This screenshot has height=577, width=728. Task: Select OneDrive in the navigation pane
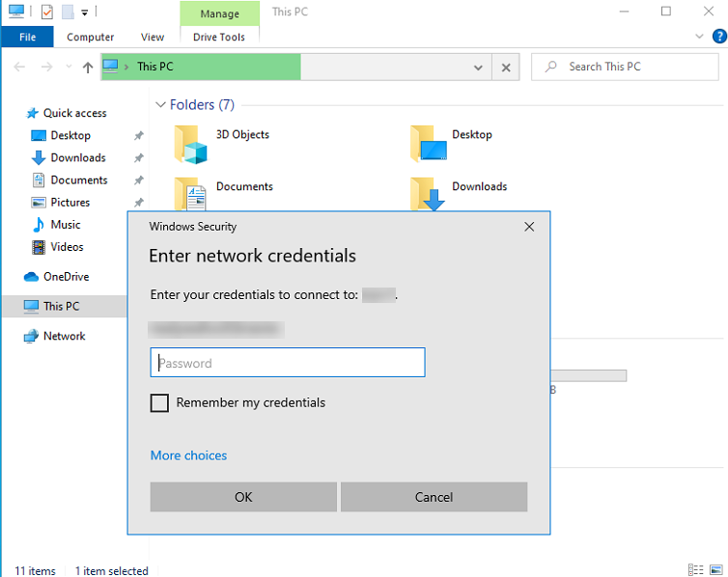pyautogui.click(x=67, y=277)
